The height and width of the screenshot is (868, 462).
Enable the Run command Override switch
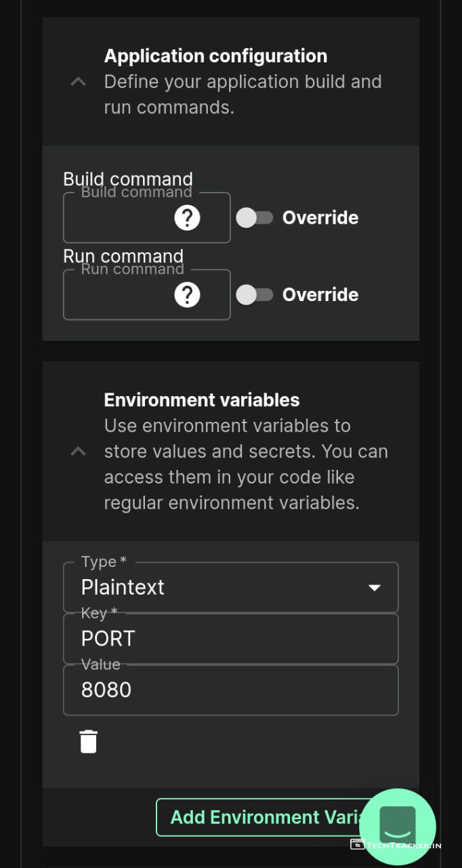(x=254, y=295)
